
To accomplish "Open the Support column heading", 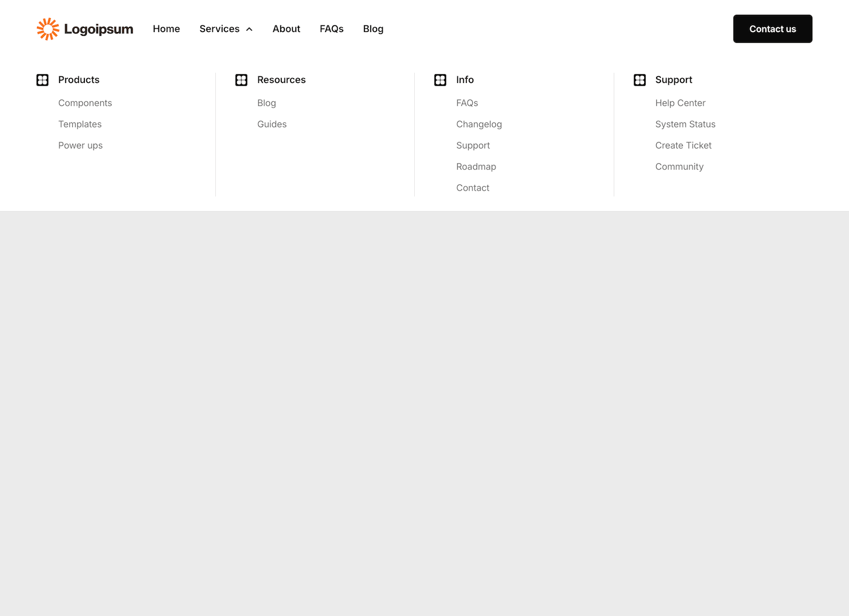I will 674,80.
